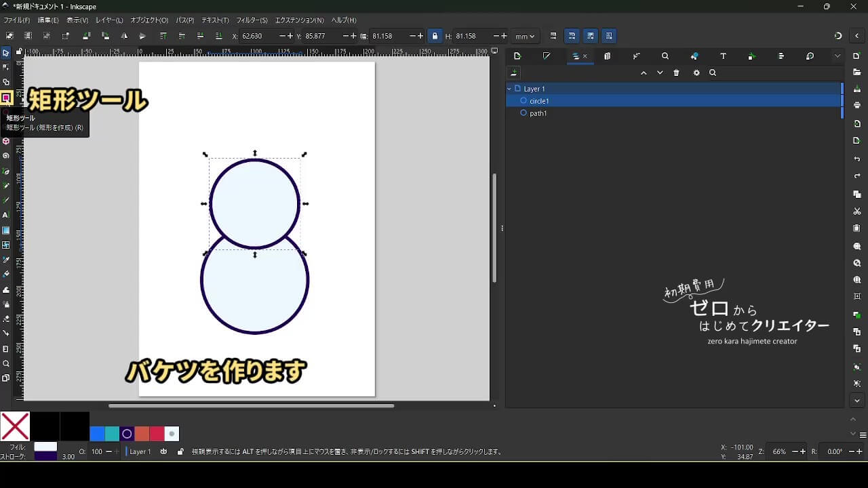Click the add new layer icon
Screen dimensions: 868x488
(x=515, y=73)
